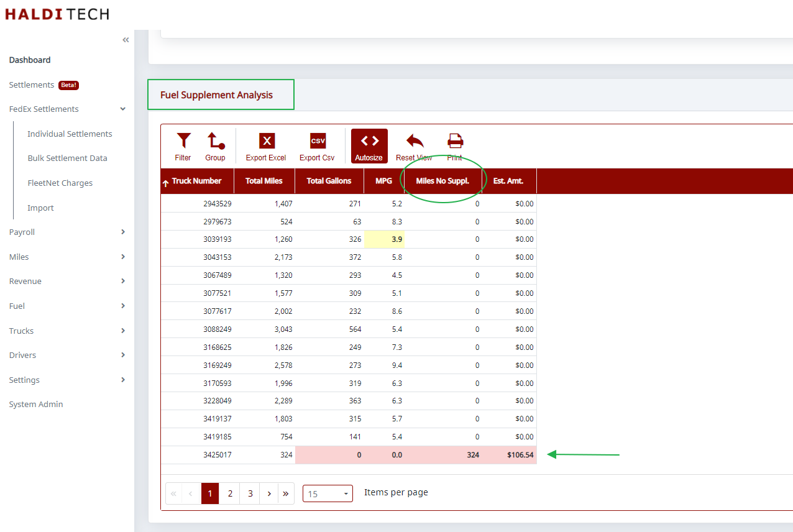Click total gallons 564
The height and width of the screenshot is (532, 793).
coord(354,329)
